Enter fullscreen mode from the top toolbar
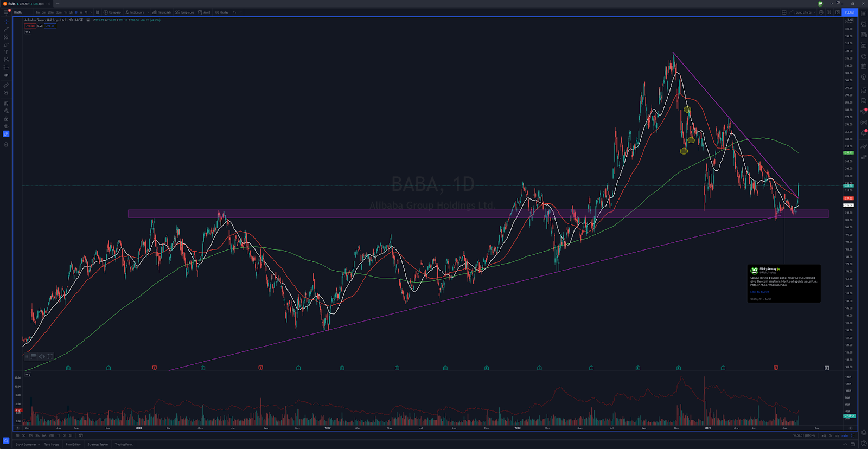 [x=829, y=12]
